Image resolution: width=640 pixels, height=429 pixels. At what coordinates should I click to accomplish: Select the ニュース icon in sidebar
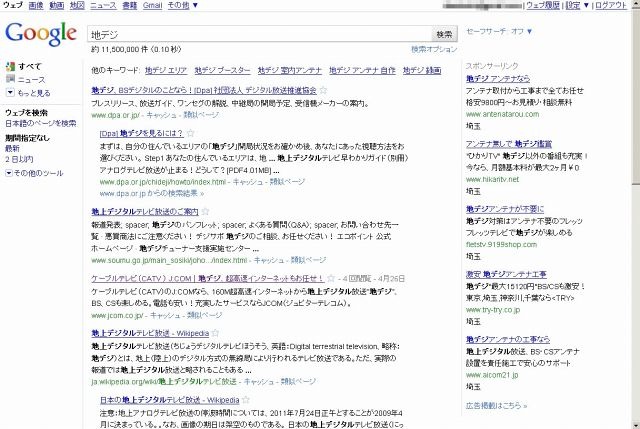tap(10, 79)
